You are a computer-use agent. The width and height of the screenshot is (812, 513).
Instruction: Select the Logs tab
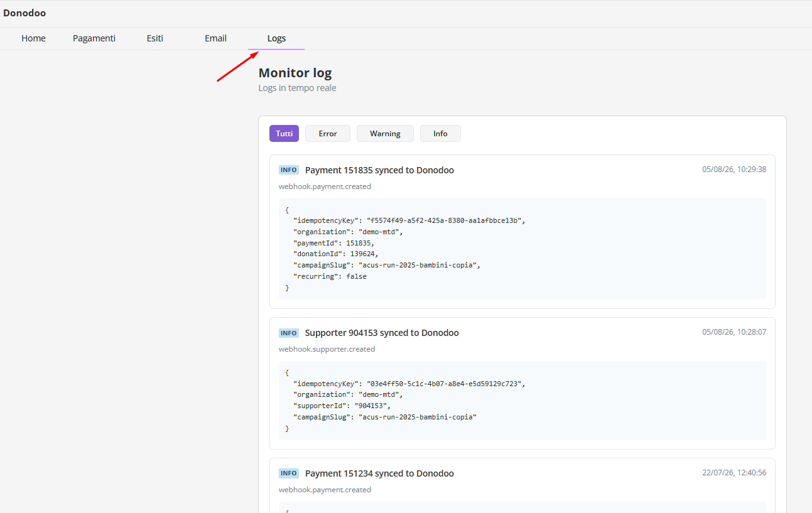276,38
